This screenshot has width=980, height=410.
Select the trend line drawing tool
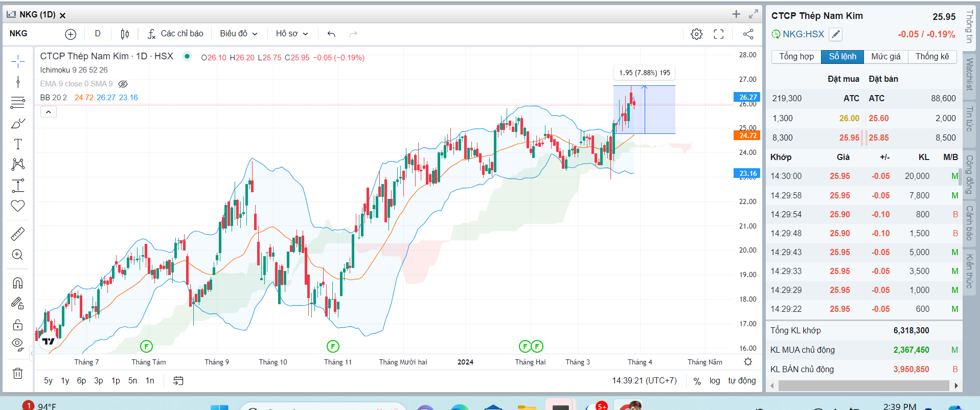point(18,82)
